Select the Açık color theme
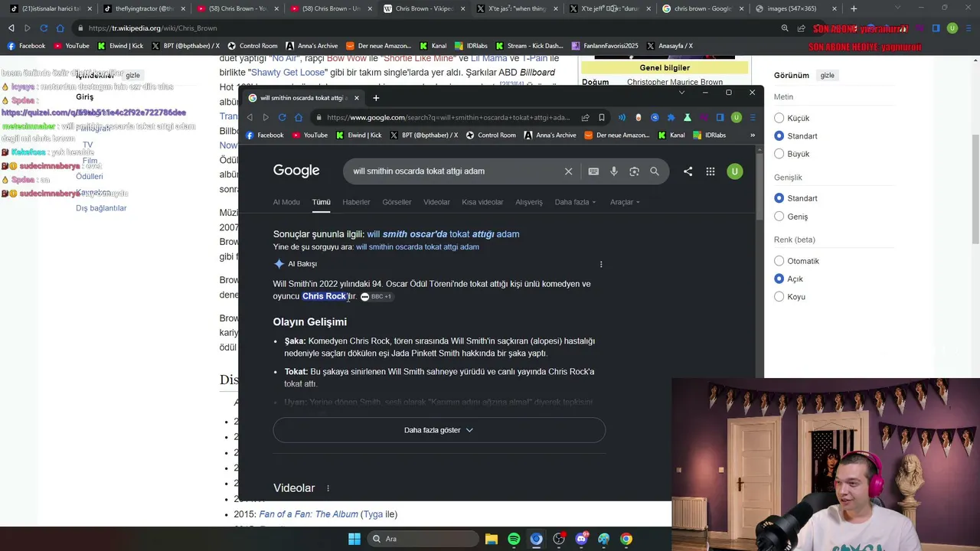This screenshot has width=980, height=551. click(x=779, y=279)
